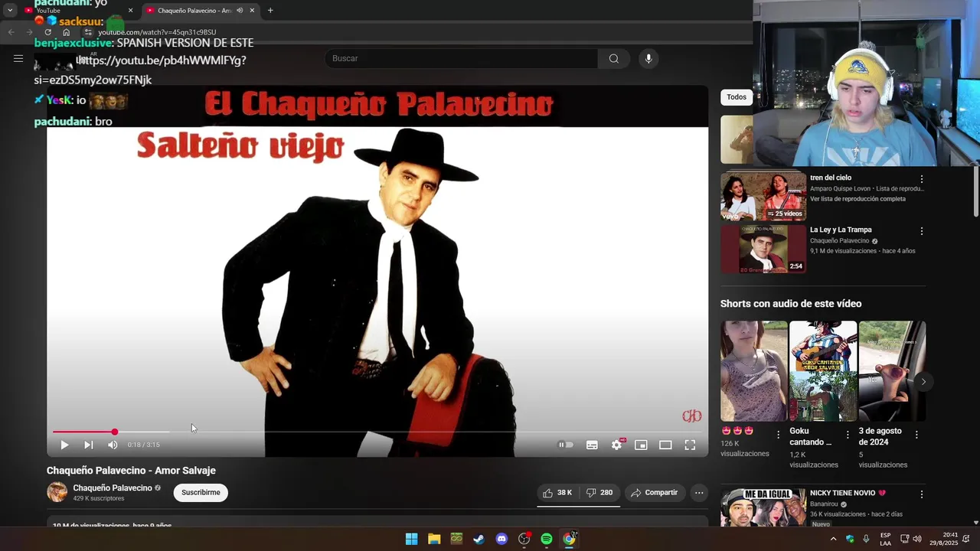980x551 pixels.
Task: Click the Suscribirme button
Action: point(201,492)
